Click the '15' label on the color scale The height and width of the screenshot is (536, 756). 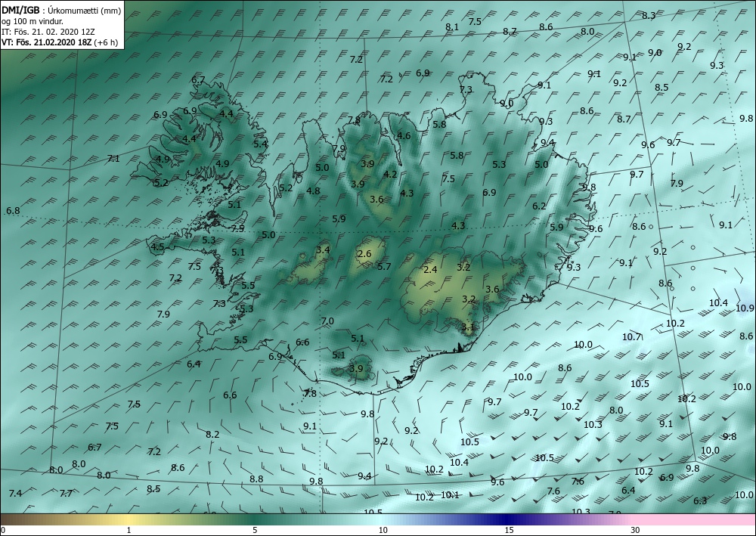510,531
